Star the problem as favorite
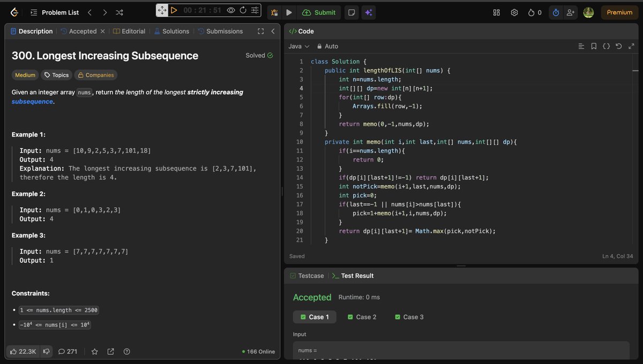This screenshot has width=643, height=364. (94, 351)
